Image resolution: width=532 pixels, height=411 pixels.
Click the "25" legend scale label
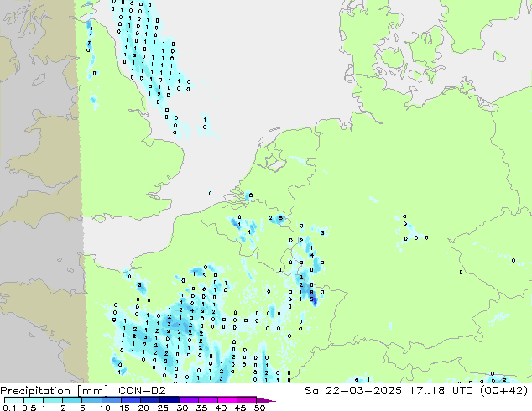coord(163,408)
